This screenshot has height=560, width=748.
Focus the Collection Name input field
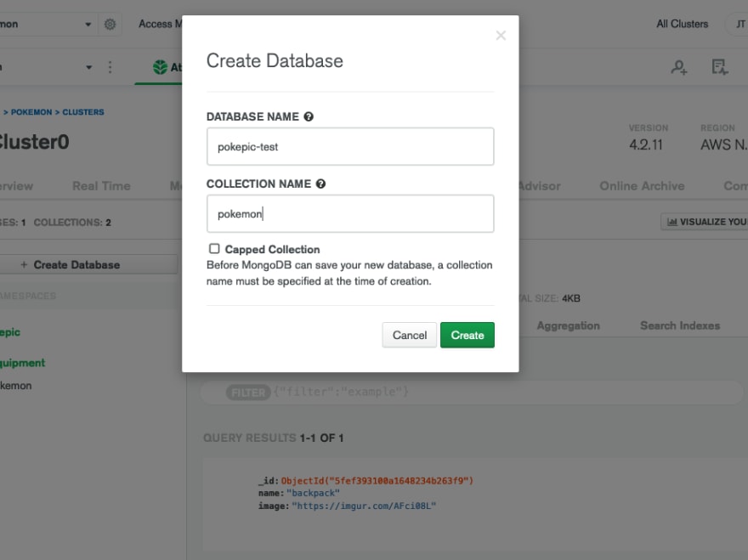click(350, 213)
